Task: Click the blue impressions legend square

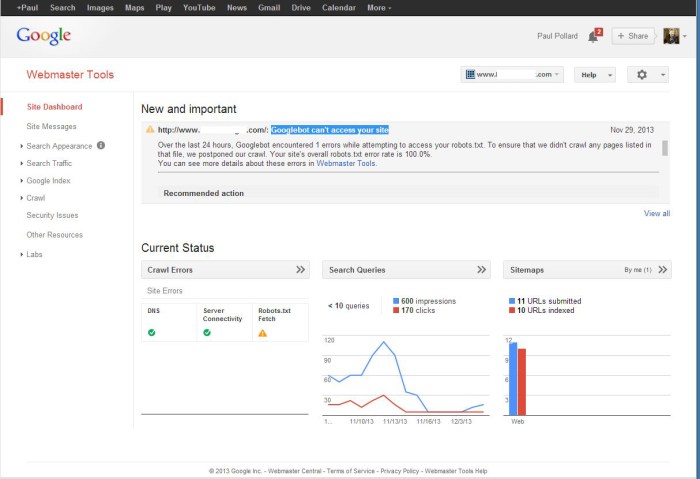Action: 396,301
